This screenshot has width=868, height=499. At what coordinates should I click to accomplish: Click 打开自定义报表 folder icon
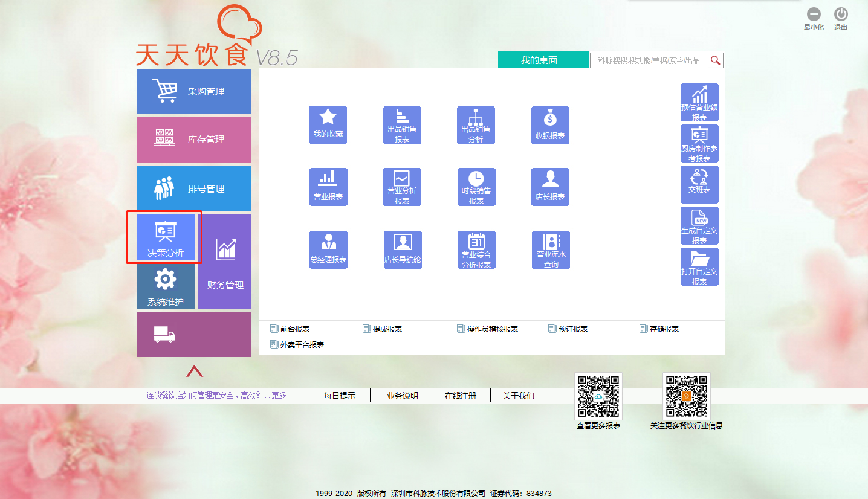[x=699, y=267]
